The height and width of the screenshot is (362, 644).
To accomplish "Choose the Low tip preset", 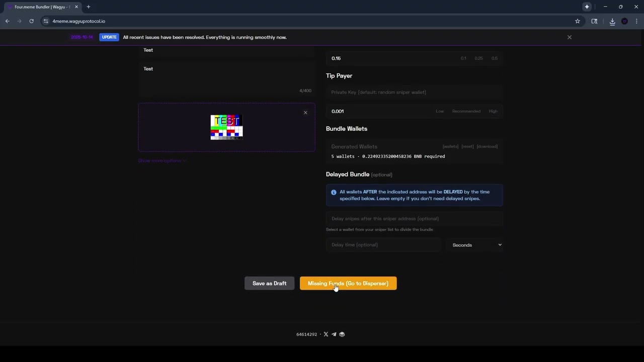I will [x=440, y=111].
